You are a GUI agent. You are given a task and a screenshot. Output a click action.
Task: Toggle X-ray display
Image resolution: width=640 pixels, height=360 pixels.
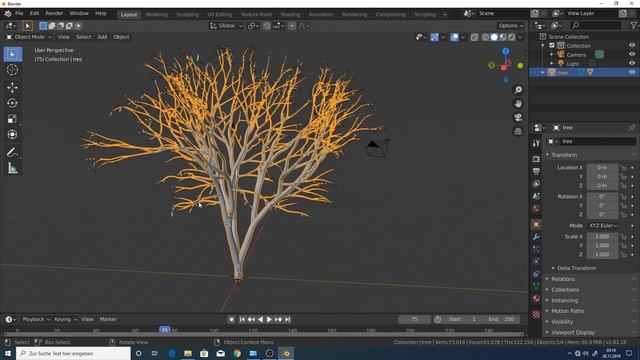[474, 37]
